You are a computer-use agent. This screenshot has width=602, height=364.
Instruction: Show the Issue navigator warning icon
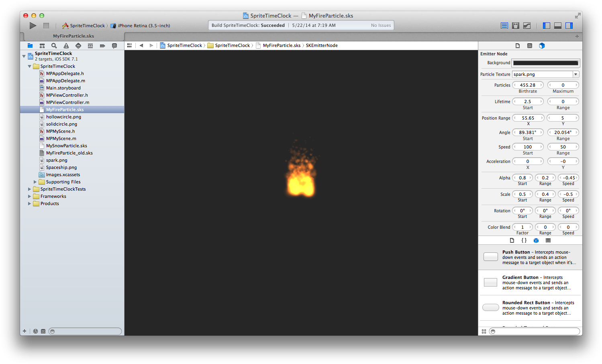66,46
